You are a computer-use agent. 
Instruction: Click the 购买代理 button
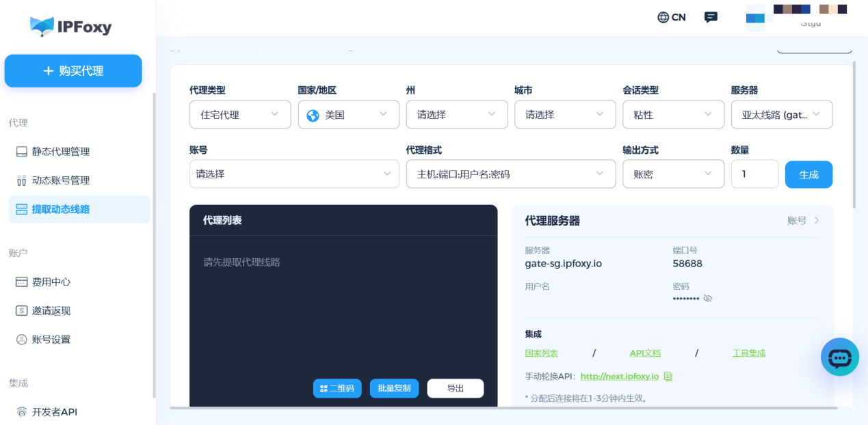73,71
